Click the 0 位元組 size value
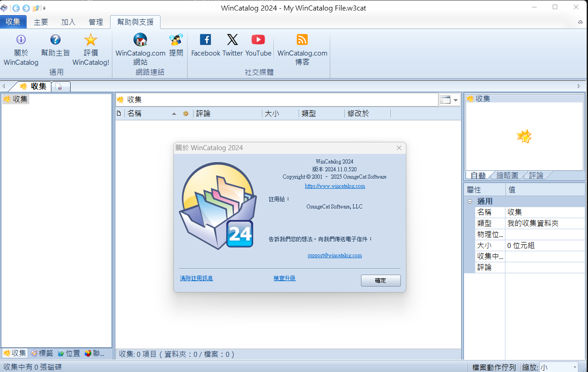Viewport: 588px width, 372px height. pos(545,245)
